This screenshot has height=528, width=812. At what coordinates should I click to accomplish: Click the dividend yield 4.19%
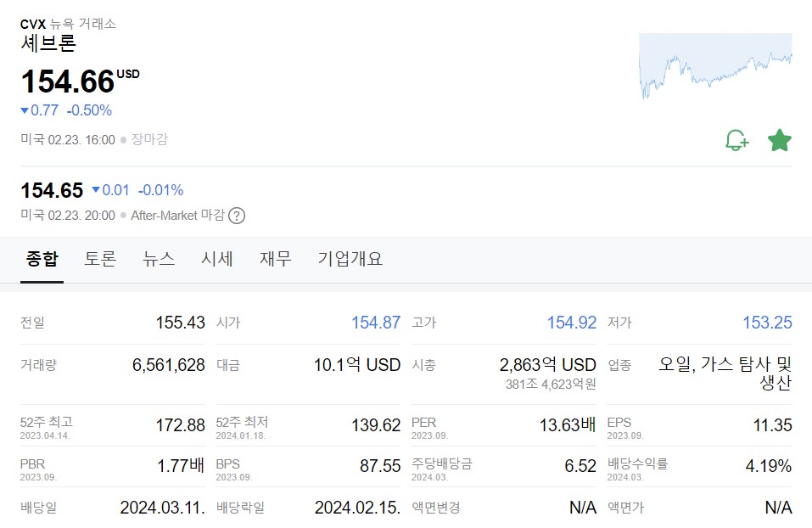tap(769, 465)
